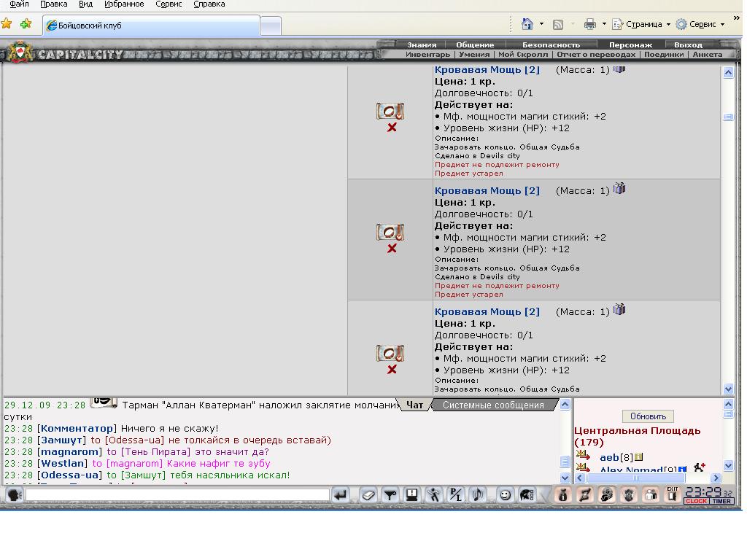Click the P/L transliteration icon
Viewport: 747px width, 560px height.
456,495
